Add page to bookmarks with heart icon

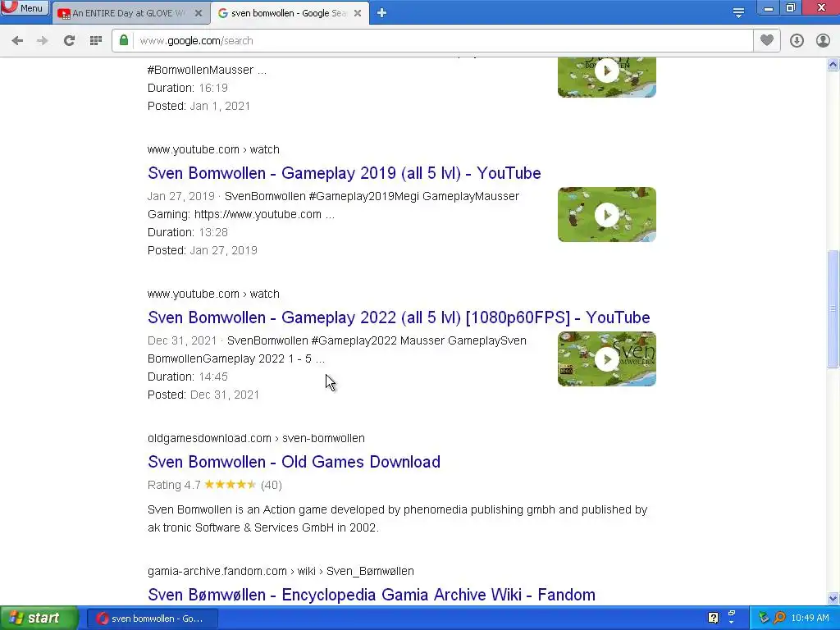767,40
